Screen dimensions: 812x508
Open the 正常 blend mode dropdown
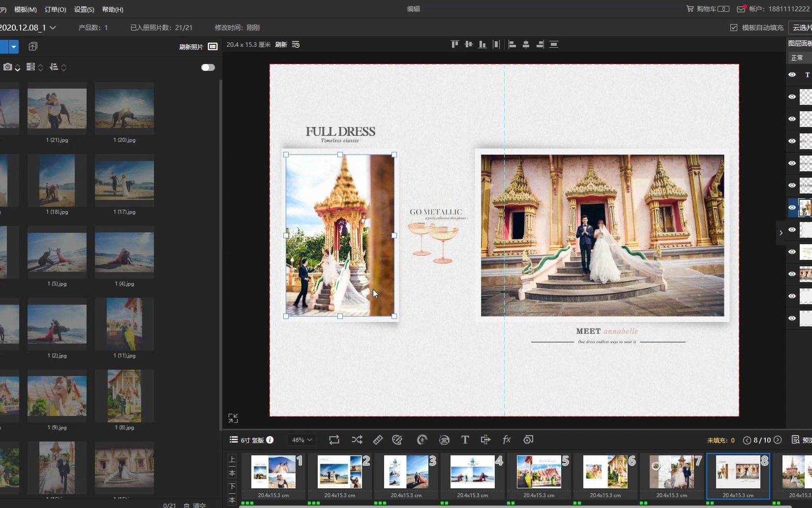[800, 58]
